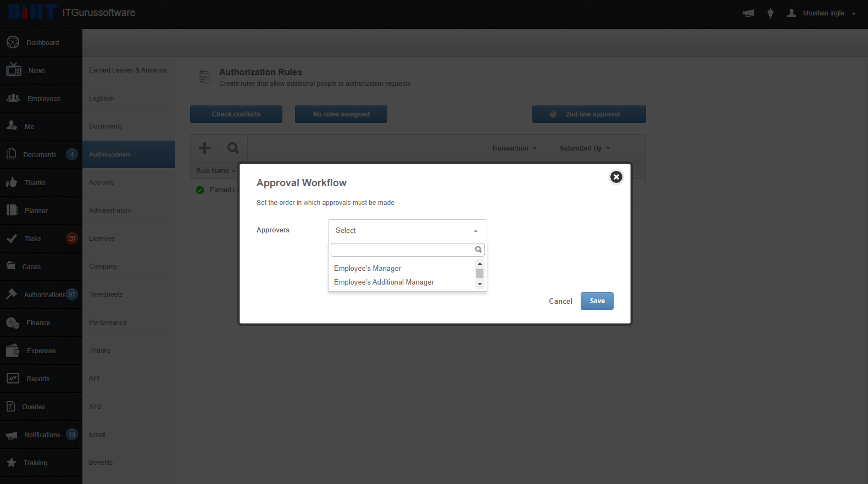Open the Submitted By filter dropdown
Image resolution: width=868 pixels, height=484 pixels.
coord(585,148)
